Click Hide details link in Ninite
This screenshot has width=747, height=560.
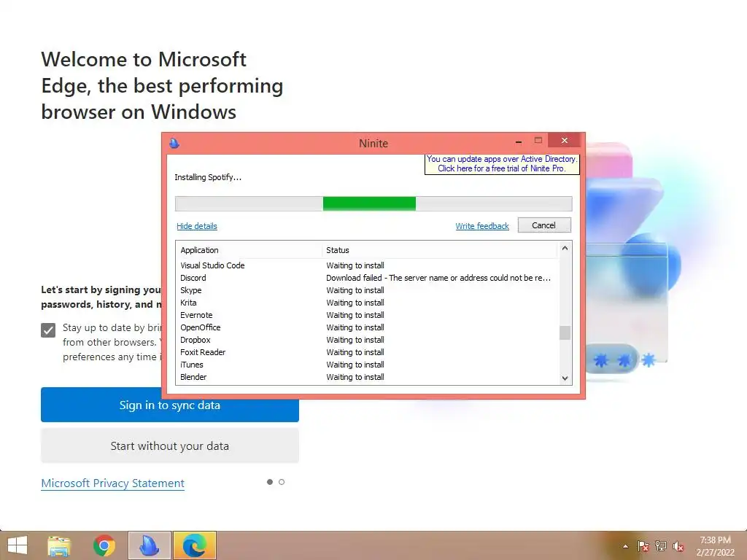197,226
